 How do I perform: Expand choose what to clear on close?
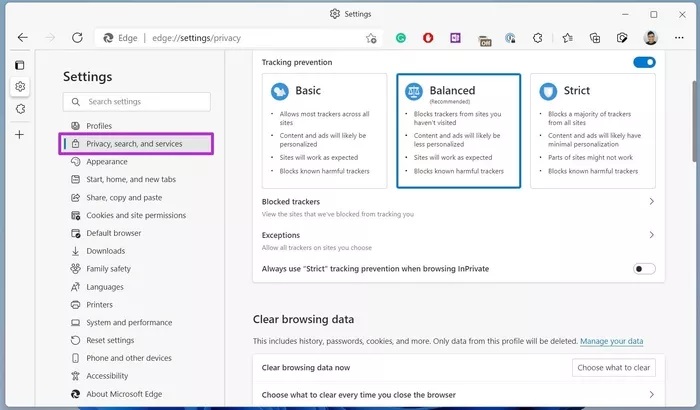(x=651, y=395)
